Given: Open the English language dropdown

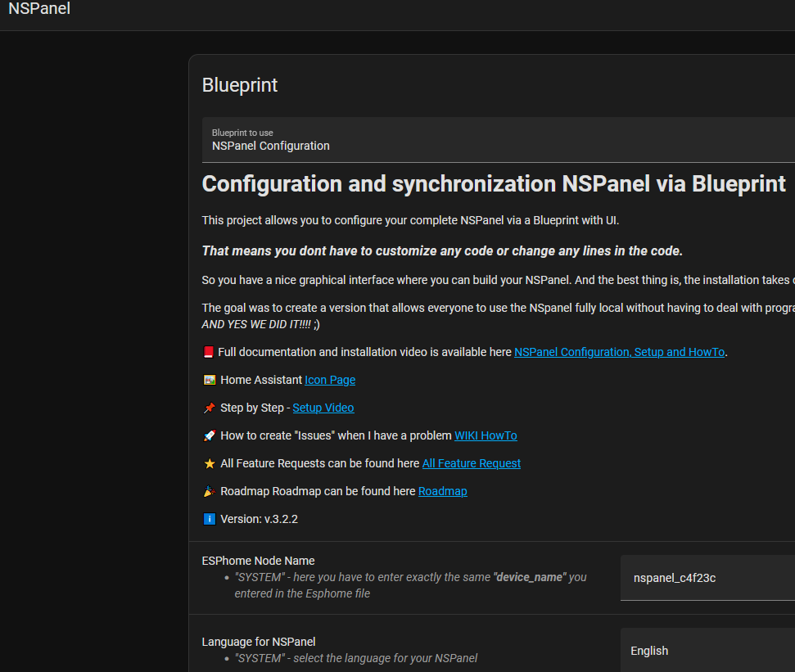Looking at the screenshot, I should tap(708, 651).
